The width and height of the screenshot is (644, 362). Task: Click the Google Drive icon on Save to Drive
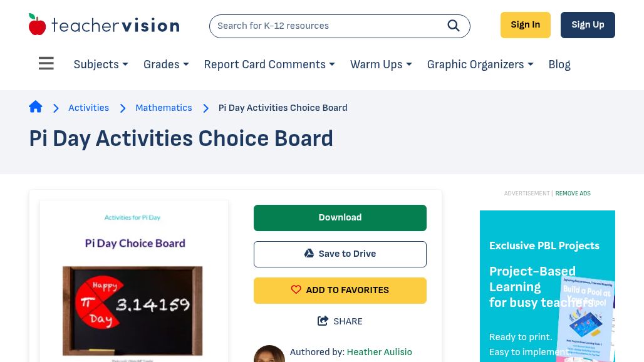(309, 254)
